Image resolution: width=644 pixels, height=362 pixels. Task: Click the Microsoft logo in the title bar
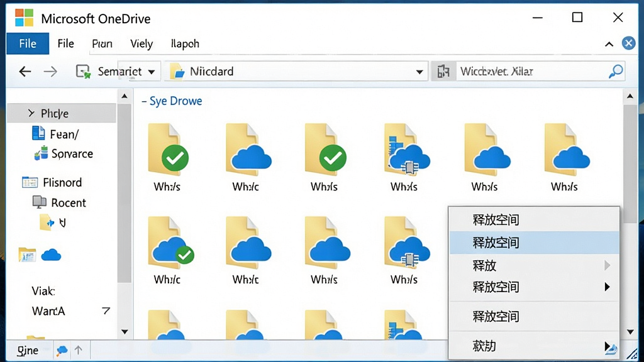tap(25, 18)
